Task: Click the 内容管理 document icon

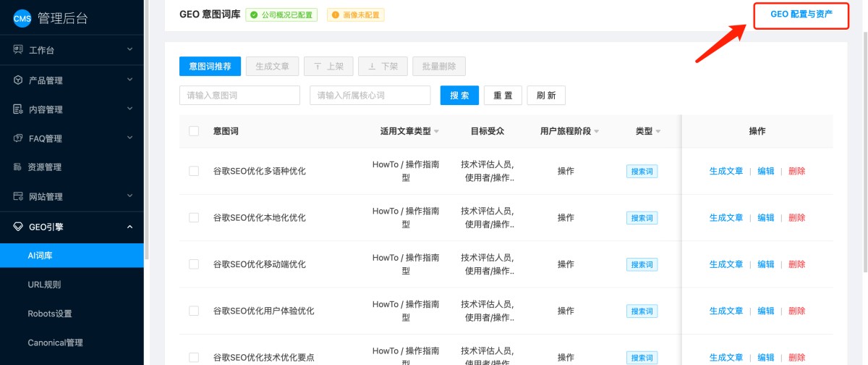Action: 18,109
